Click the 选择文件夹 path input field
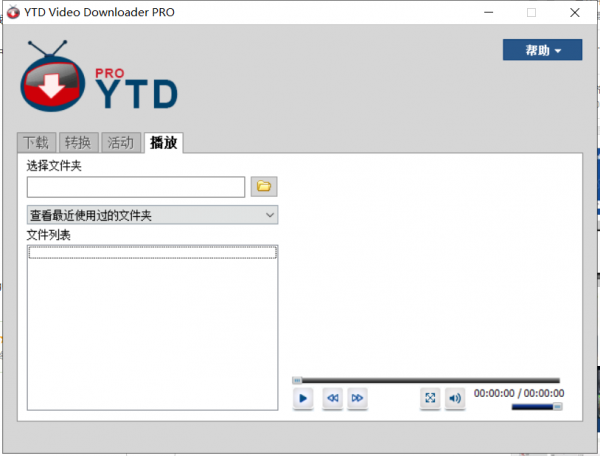Image resolution: width=600 pixels, height=456 pixels. coord(136,187)
